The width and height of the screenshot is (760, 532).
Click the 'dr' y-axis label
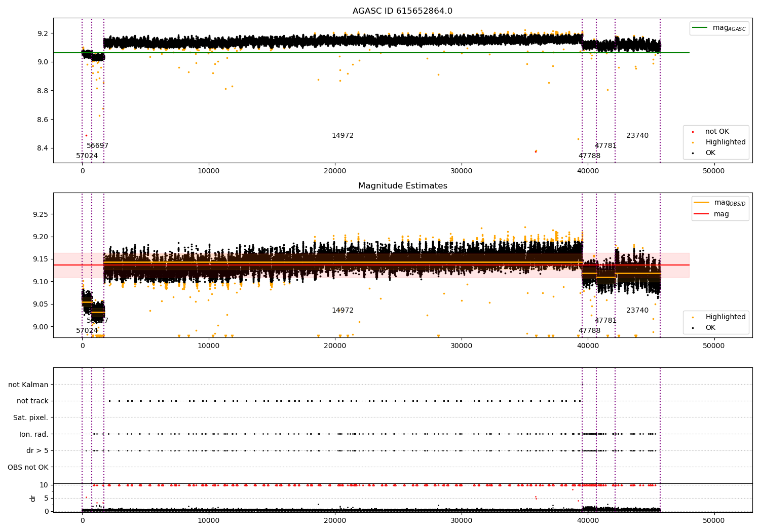pyautogui.click(x=33, y=498)
